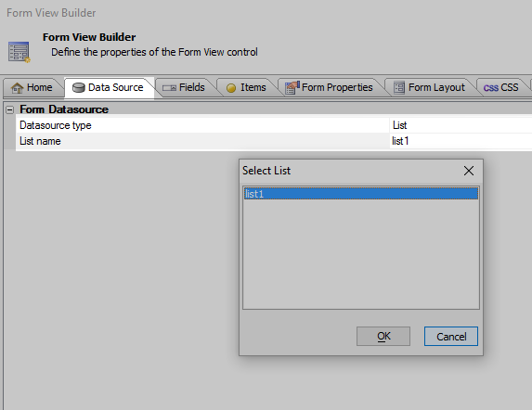Switch to the Form Layout tab
The width and height of the screenshot is (532, 410).
[430, 88]
